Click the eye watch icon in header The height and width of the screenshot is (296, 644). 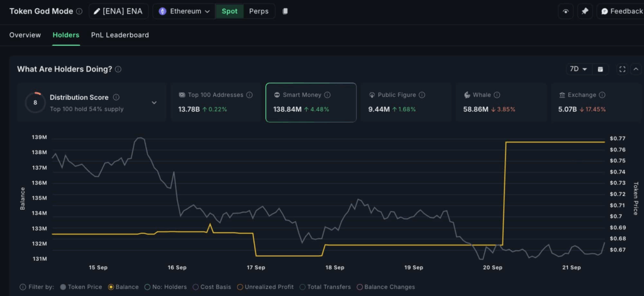[x=565, y=11]
